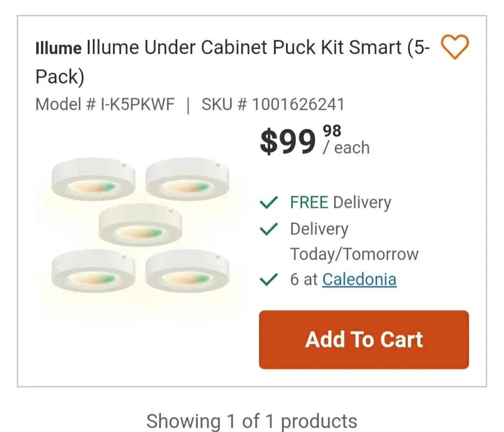Click the checkmark beside 6 at Caledonia
The image size is (504, 432).
click(x=268, y=280)
